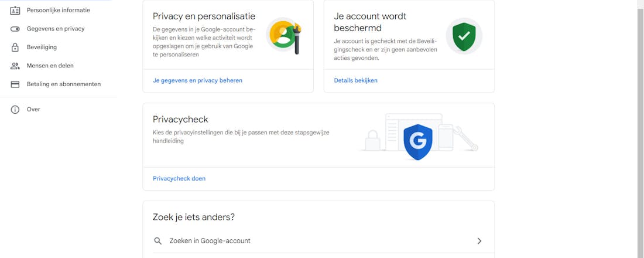The image size is (644, 258).
Task: Open the Beveiliging menu entry
Action: [x=42, y=47]
